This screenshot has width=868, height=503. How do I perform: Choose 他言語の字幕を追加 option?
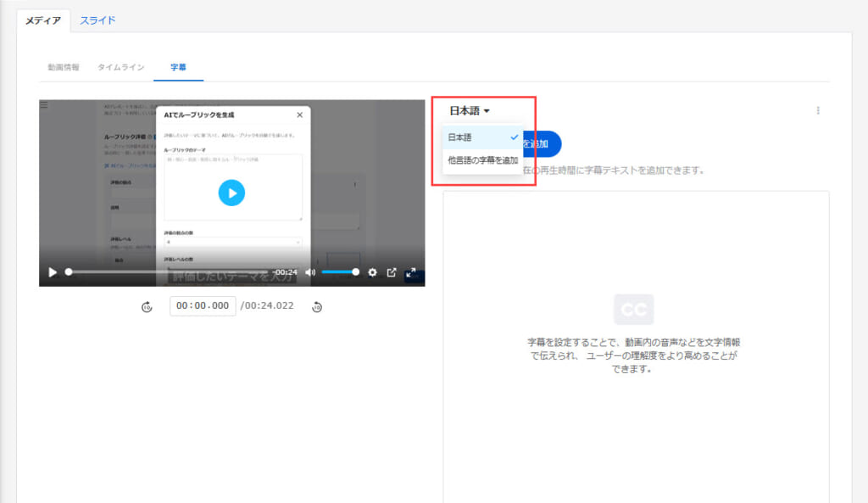point(482,160)
